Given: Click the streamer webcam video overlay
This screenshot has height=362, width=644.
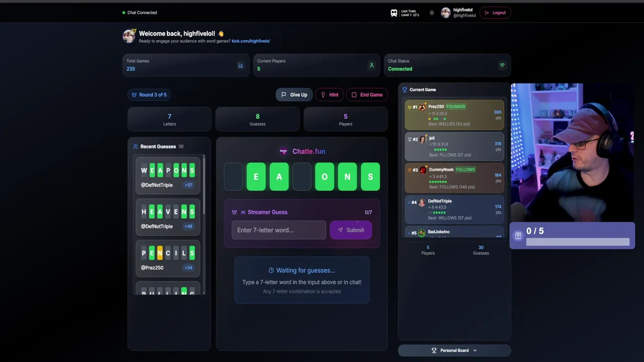Looking at the screenshot, I should [x=573, y=153].
